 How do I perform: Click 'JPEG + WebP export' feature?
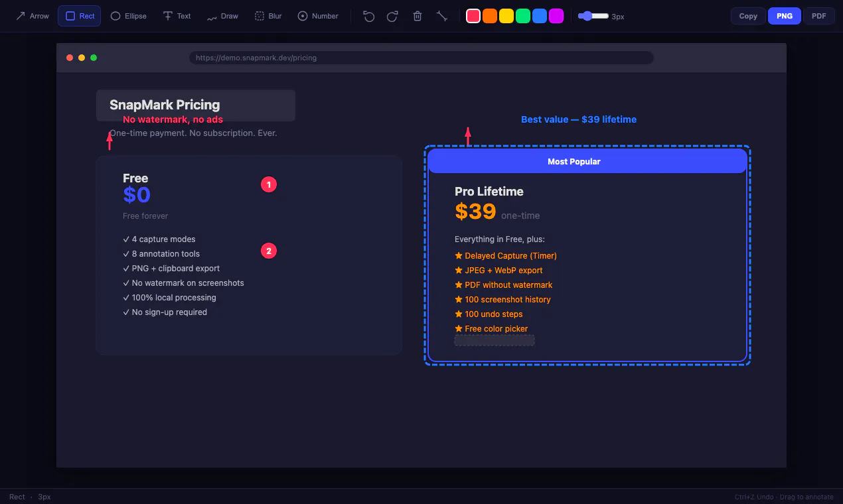point(498,271)
